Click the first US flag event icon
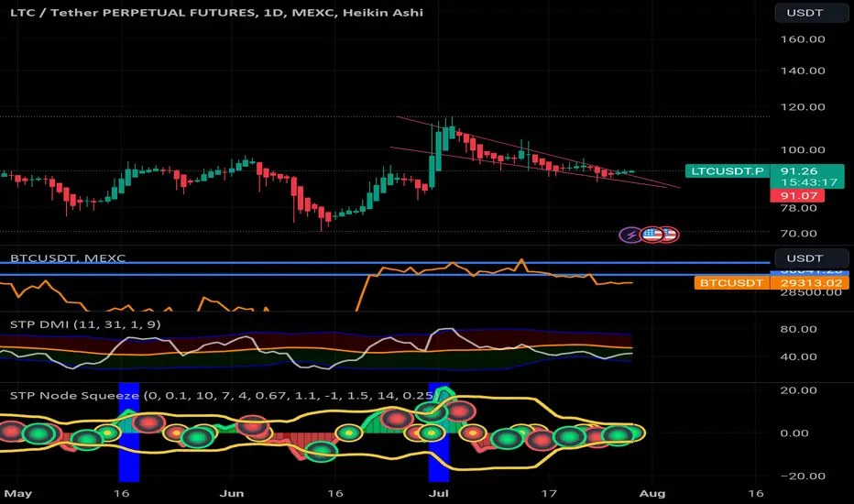The width and height of the screenshot is (854, 504). pyautogui.click(x=651, y=235)
